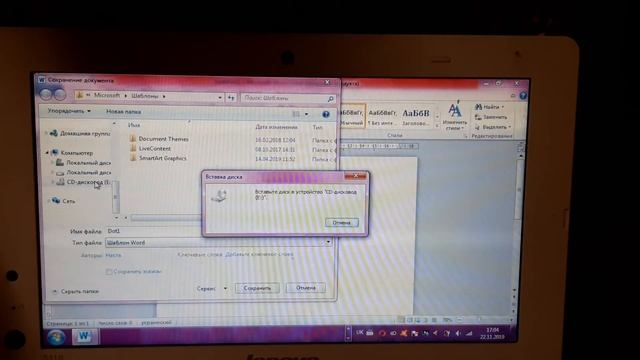Select Домашняя группа in the navigation pane
Screen dimensions: 640x360
(85, 133)
